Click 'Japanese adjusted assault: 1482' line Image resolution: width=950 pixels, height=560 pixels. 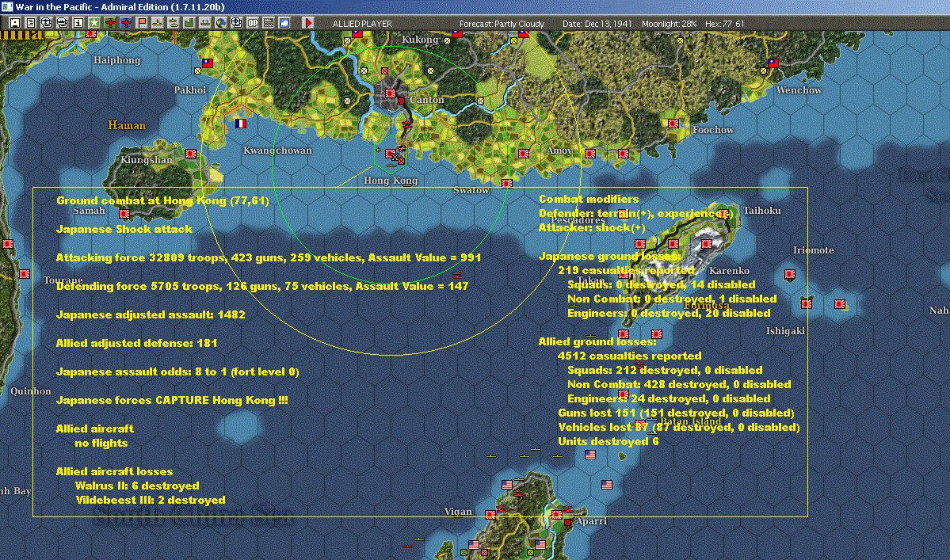[151, 314]
